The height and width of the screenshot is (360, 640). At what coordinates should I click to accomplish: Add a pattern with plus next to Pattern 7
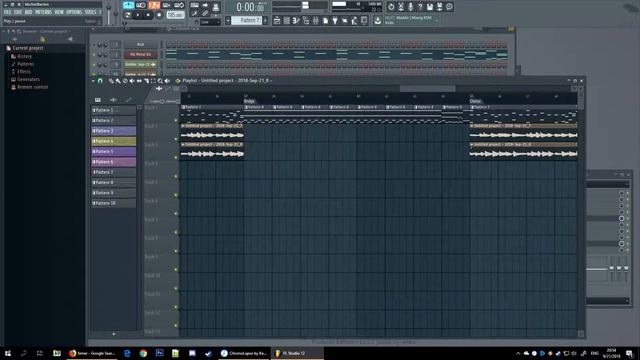(x=265, y=20)
